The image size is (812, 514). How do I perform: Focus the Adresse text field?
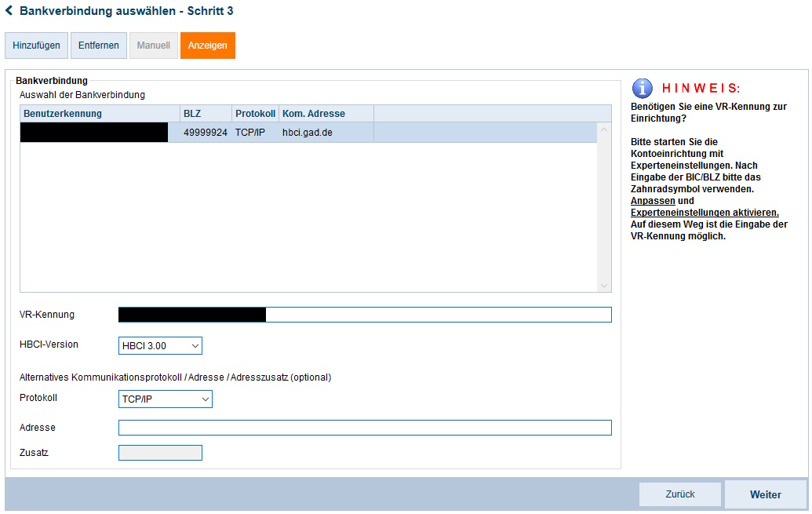pos(364,428)
